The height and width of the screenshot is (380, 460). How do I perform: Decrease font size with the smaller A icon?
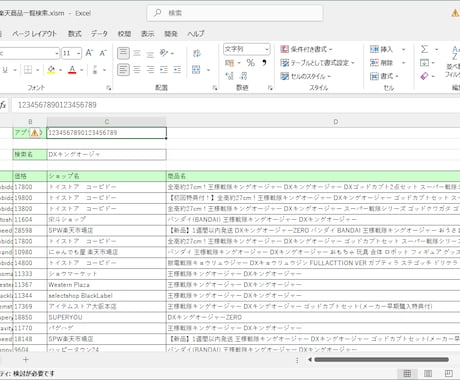click(x=103, y=53)
